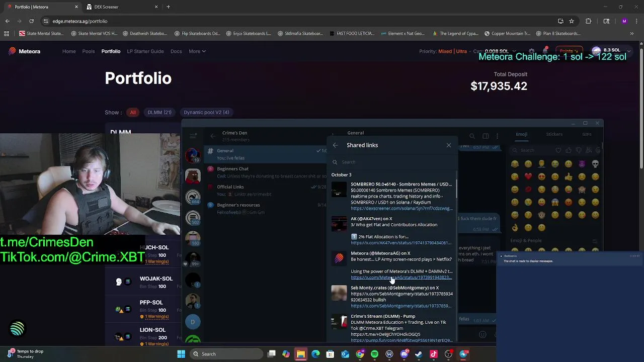
Task: Switch to the Emoji tab
Action: (521, 134)
